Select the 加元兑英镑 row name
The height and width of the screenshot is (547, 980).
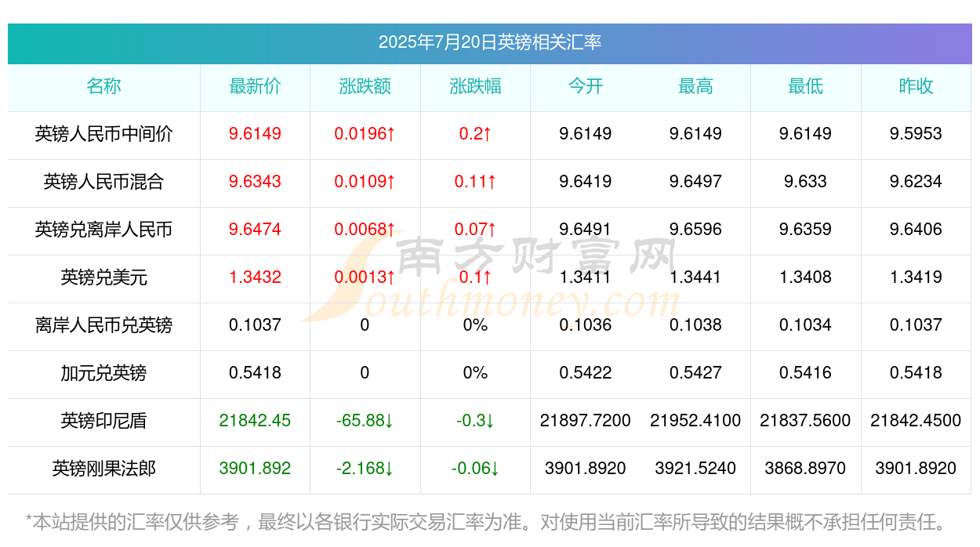pos(103,373)
